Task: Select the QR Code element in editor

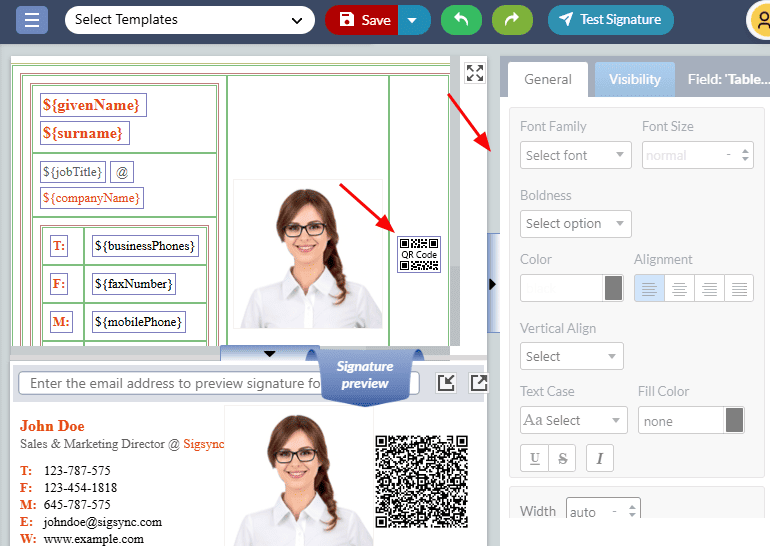Action: click(419, 254)
